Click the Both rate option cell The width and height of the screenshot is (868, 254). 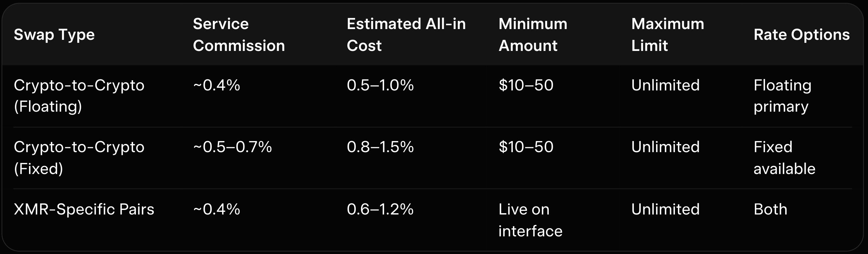(770, 210)
